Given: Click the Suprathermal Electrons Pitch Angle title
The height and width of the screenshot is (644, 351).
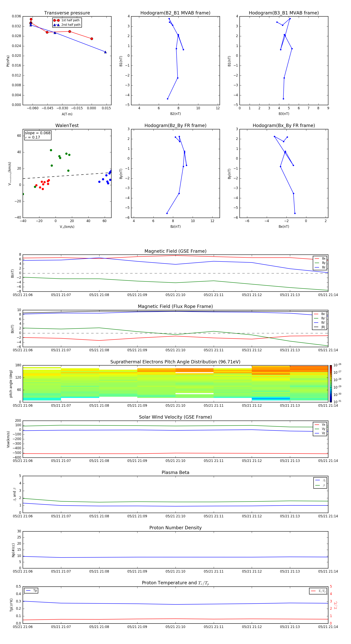Looking at the screenshot, I should click(175, 362).
